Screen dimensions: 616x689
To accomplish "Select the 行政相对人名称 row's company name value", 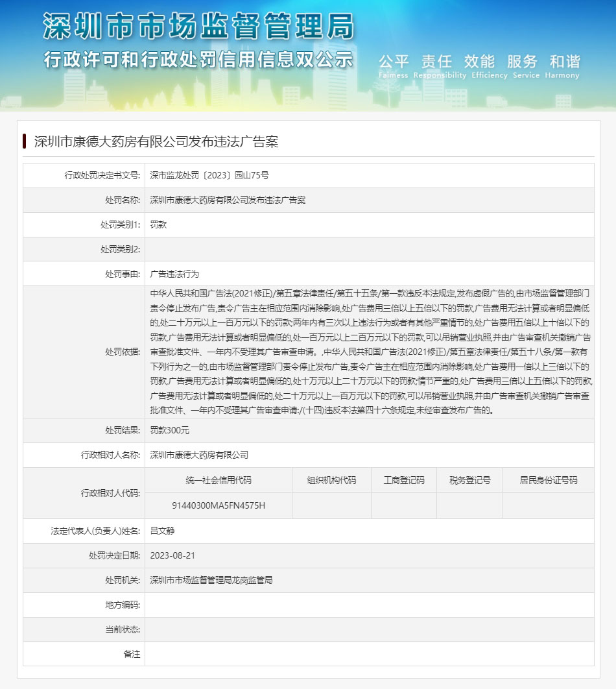I will click(199, 455).
